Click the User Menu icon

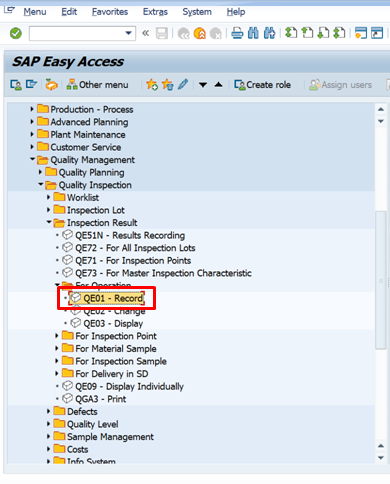[x=16, y=85]
